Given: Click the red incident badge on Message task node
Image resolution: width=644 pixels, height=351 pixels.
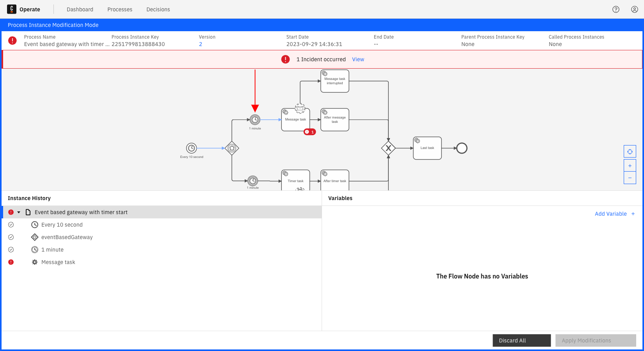Looking at the screenshot, I should pyautogui.click(x=310, y=132).
